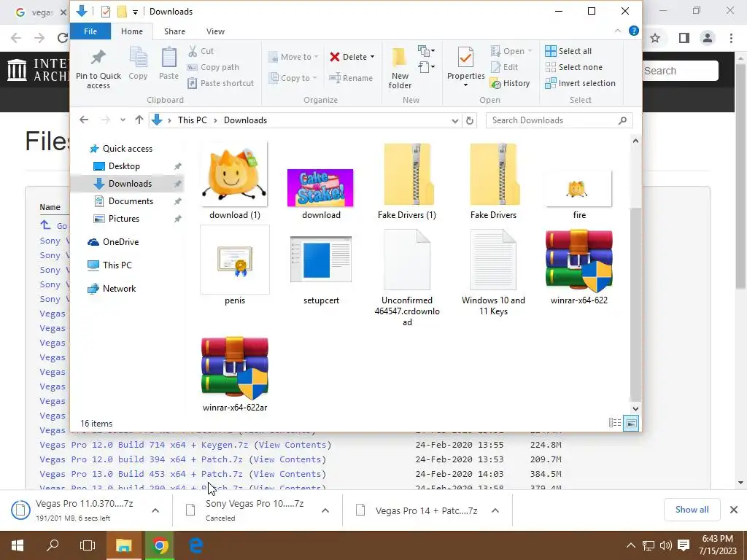
Task: Switch to details view layout icon
Action: tap(614, 423)
